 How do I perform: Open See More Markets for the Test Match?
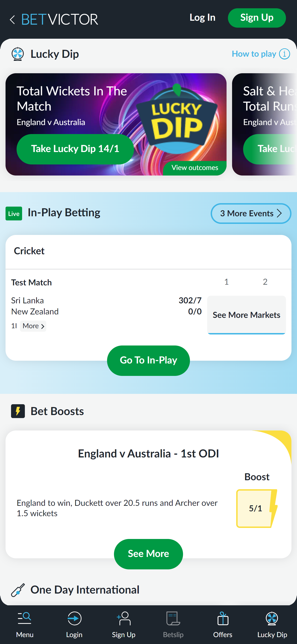(x=246, y=315)
